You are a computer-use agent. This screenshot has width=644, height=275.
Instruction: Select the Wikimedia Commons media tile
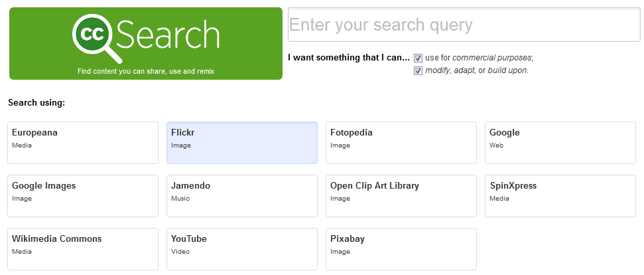83,249
